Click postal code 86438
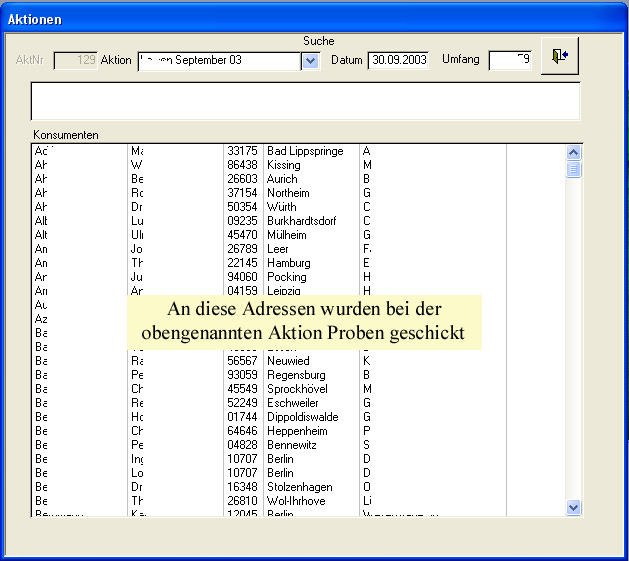Image resolution: width=629 pixels, height=561 pixels. [x=242, y=165]
